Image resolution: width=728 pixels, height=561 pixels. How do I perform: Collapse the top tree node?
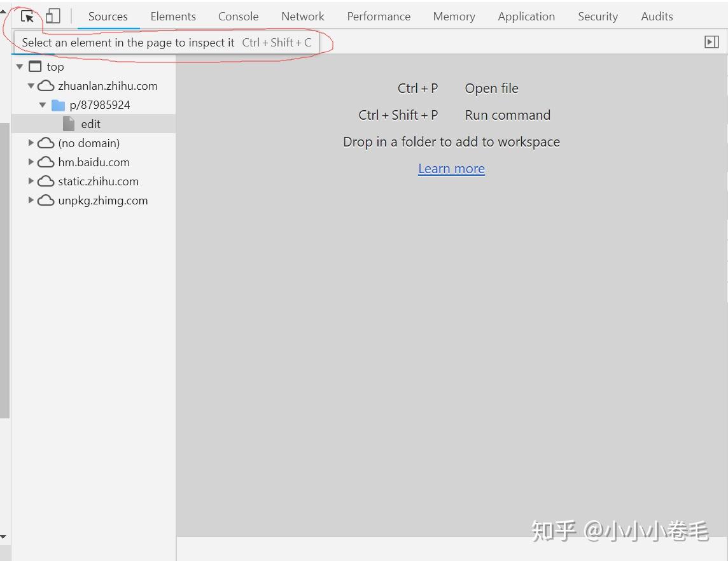(20, 67)
